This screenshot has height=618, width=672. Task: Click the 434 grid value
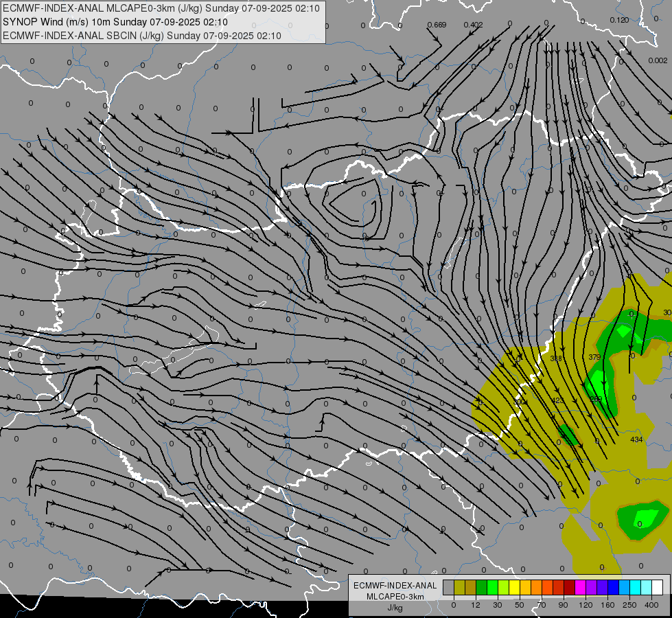pos(636,439)
